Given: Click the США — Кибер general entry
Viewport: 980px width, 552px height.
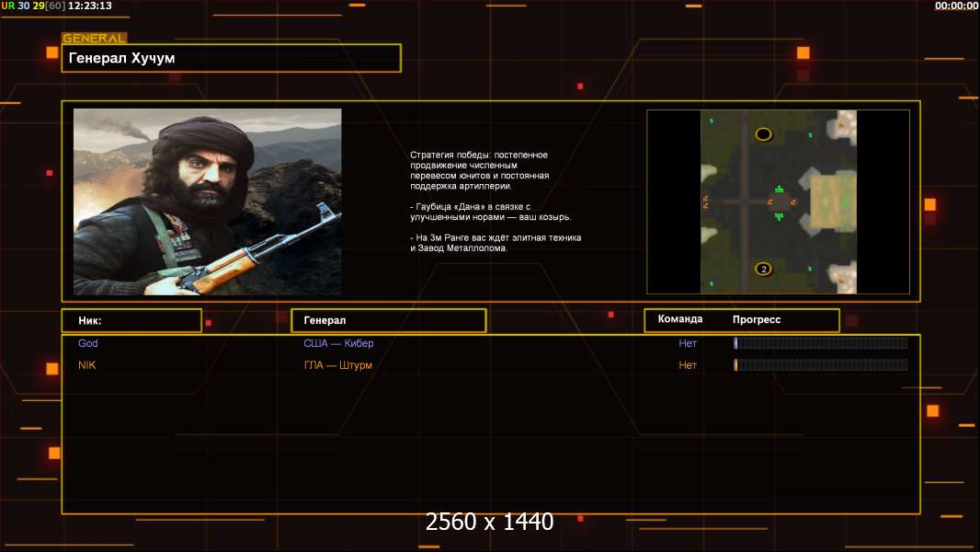Looking at the screenshot, I should pos(338,343).
